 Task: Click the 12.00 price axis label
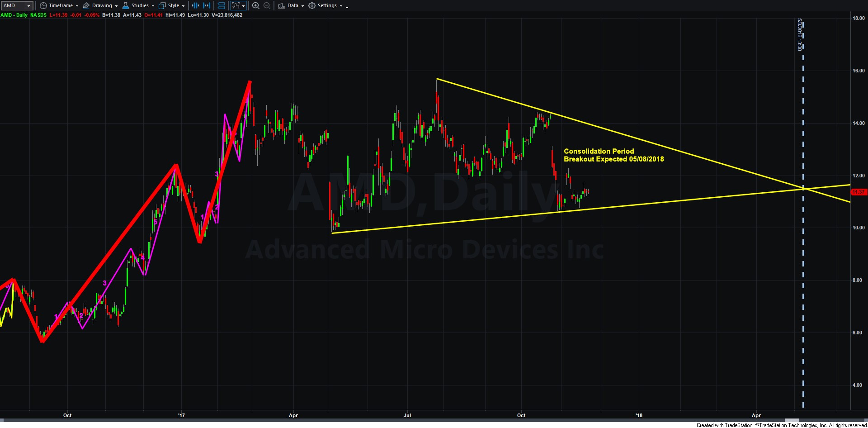click(x=858, y=176)
